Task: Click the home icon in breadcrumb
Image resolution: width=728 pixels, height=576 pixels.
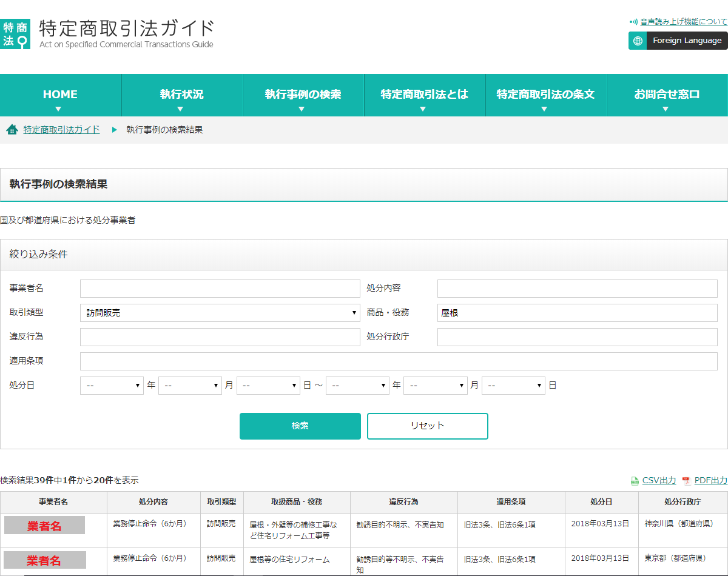Action: 12,130
